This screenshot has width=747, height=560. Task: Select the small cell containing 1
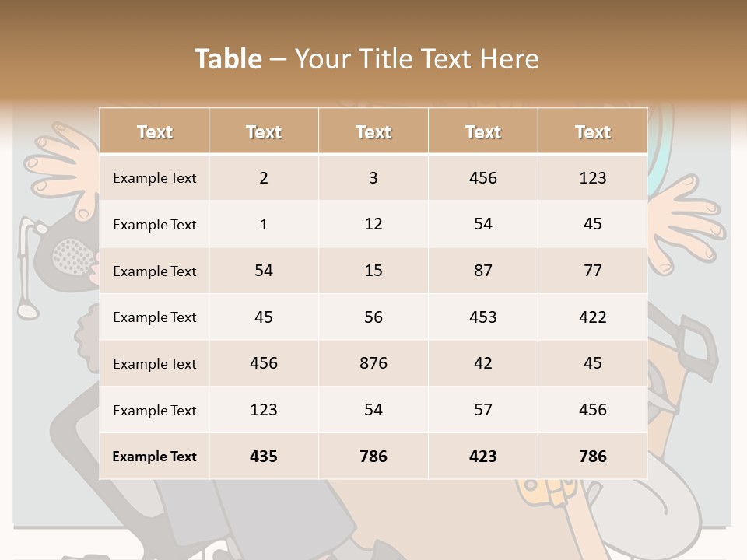coord(264,225)
